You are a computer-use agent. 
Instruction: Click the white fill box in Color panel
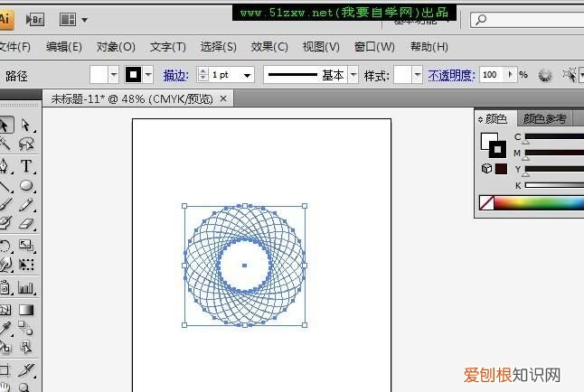487,140
